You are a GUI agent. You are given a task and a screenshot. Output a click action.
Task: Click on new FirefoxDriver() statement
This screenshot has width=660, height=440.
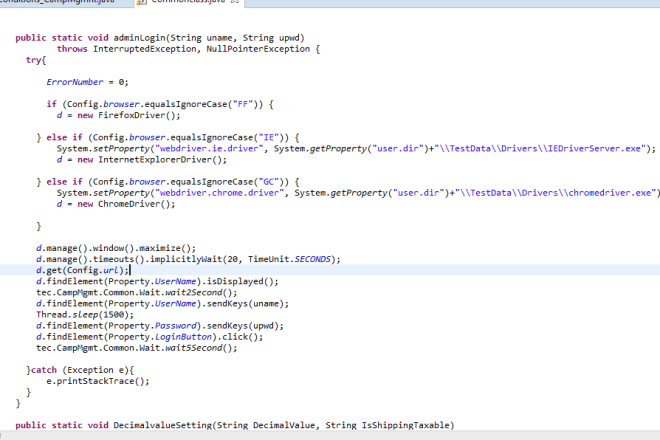coord(117,115)
